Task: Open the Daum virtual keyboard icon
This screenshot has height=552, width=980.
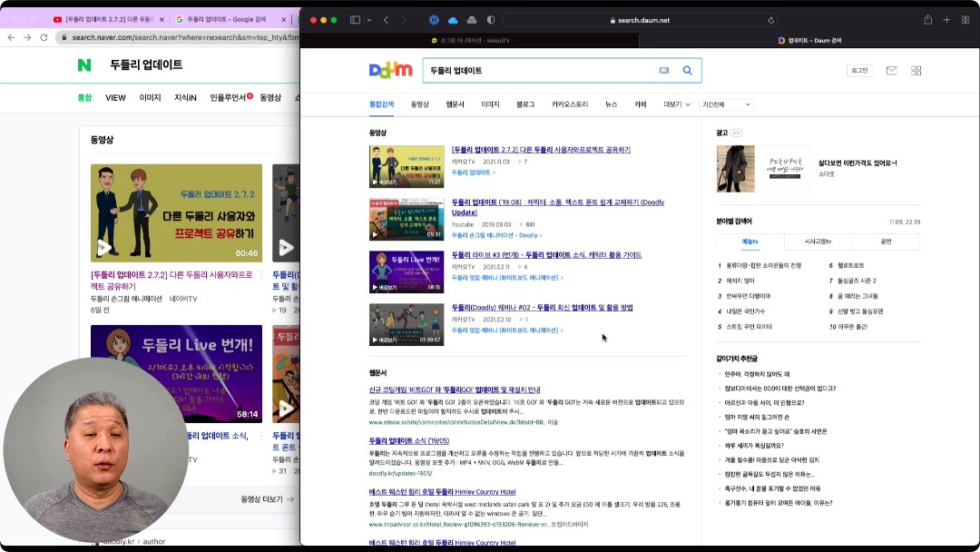Action: tap(664, 71)
